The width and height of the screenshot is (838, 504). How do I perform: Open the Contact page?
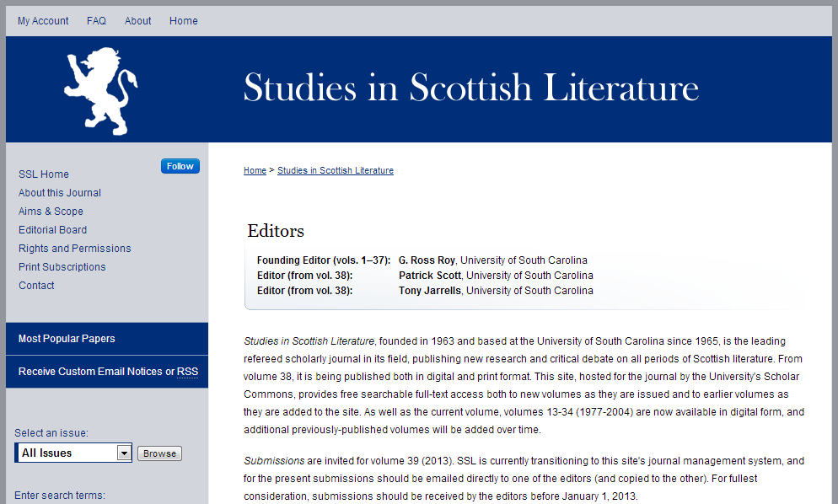click(x=36, y=286)
